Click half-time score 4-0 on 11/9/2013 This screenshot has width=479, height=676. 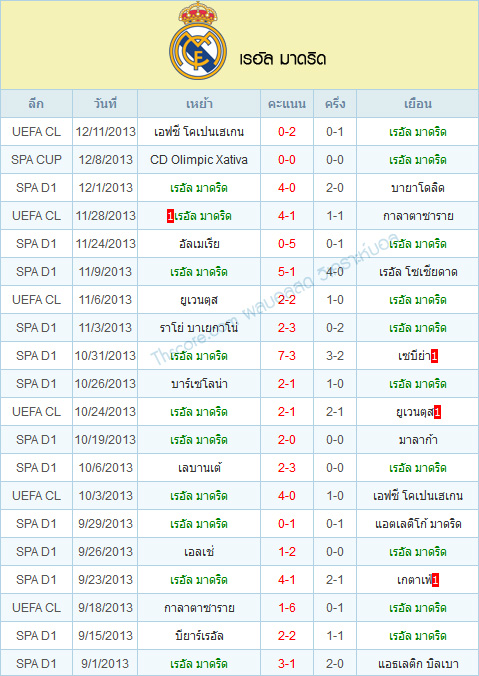click(x=335, y=272)
